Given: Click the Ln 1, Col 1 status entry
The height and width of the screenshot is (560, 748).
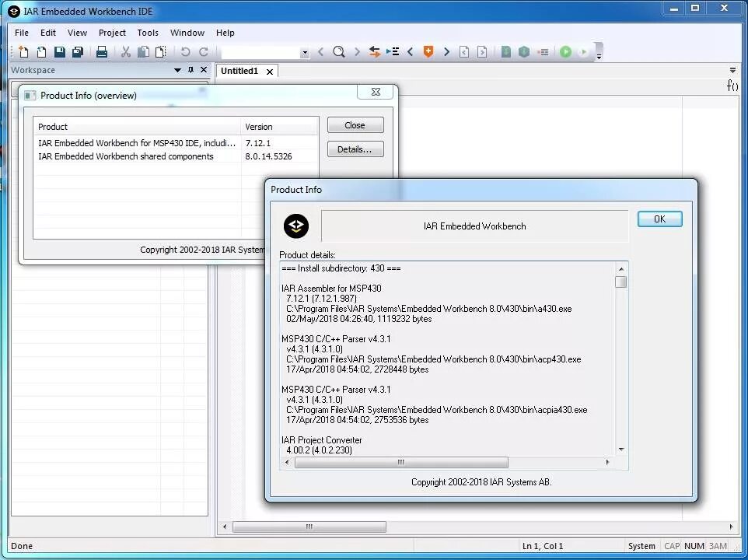Looking at the screenshot, I should point(543,546).
